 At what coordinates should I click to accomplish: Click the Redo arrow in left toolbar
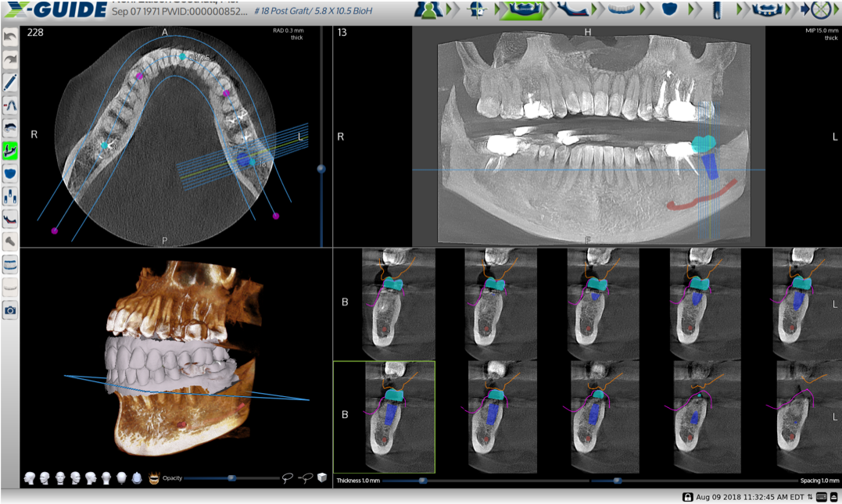click(x=10, y=60)
